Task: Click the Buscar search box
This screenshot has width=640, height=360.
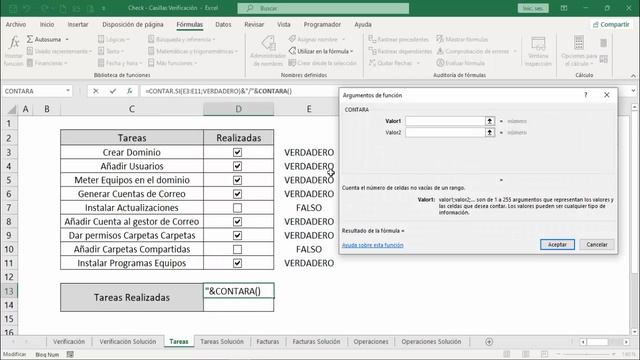Action: pyautogui.click(x=323, y=8)
